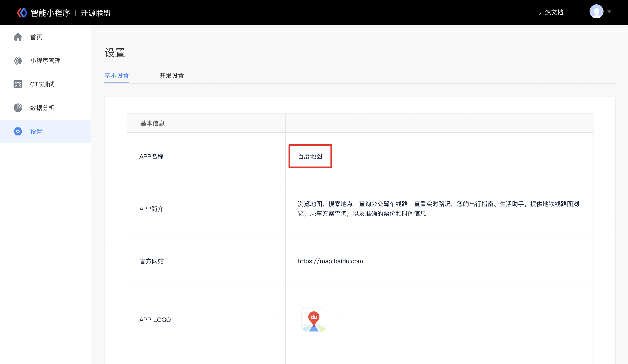
Task: Go to the CTS测试 menu item
Action: point(45,84)
